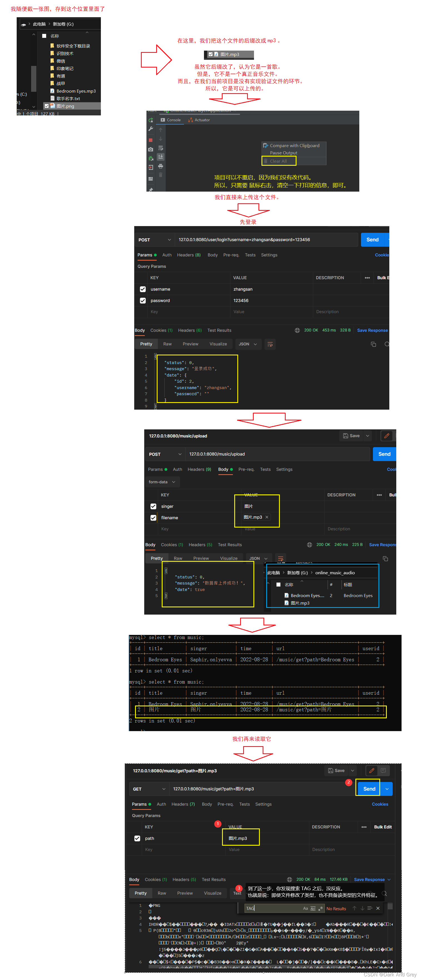Click previous-result up arrow in search bar
The width and height of the screenshot is (421, 980).
coord(355,909)
